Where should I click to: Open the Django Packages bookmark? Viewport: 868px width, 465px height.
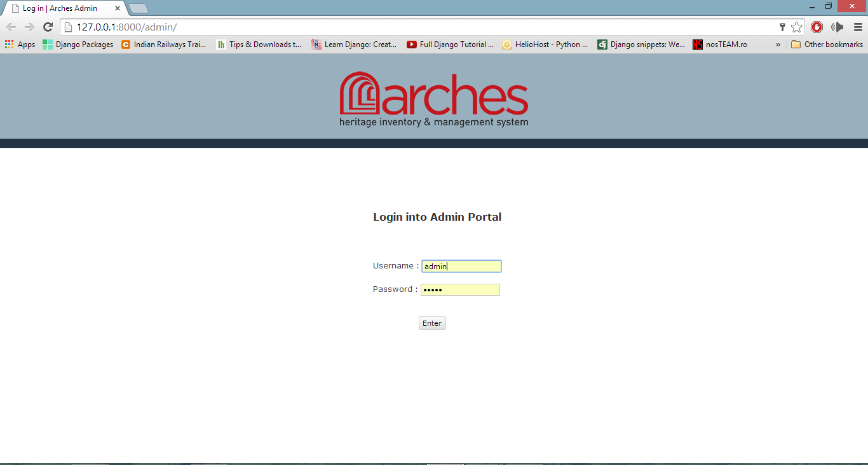click(x=78, y=45)
